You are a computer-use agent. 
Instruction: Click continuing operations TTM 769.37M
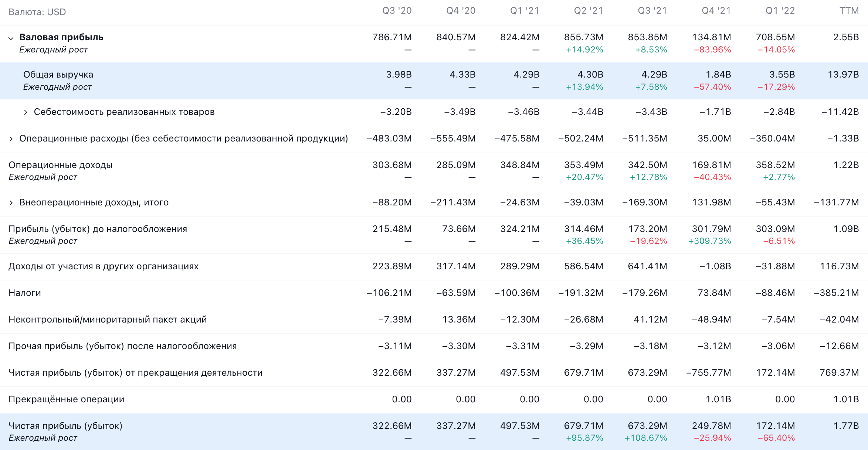coord(840,373)
